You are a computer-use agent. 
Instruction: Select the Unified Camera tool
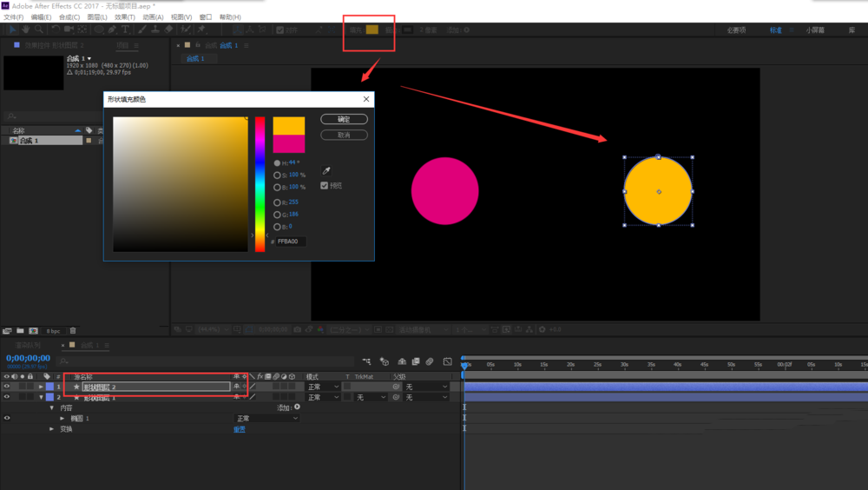pyautogui.click(x=69, y=30)
